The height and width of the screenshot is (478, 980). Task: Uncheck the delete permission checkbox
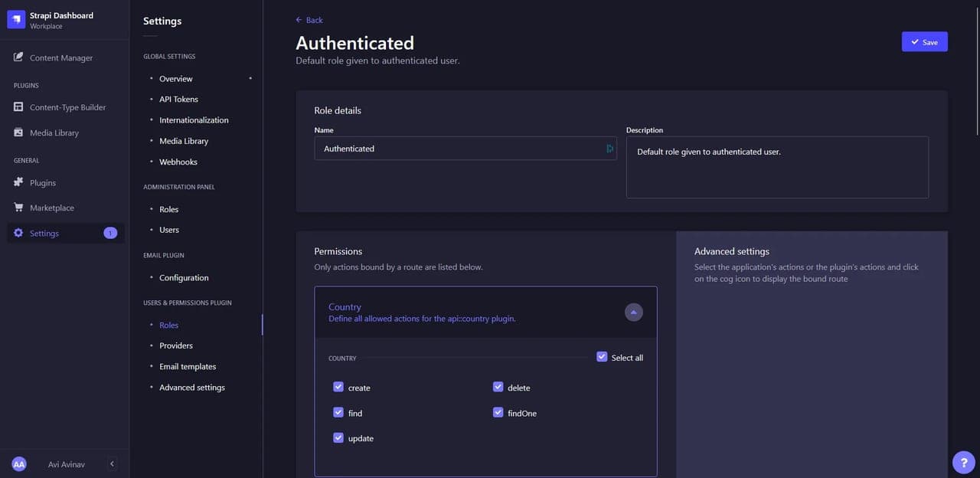click(498, 387)
